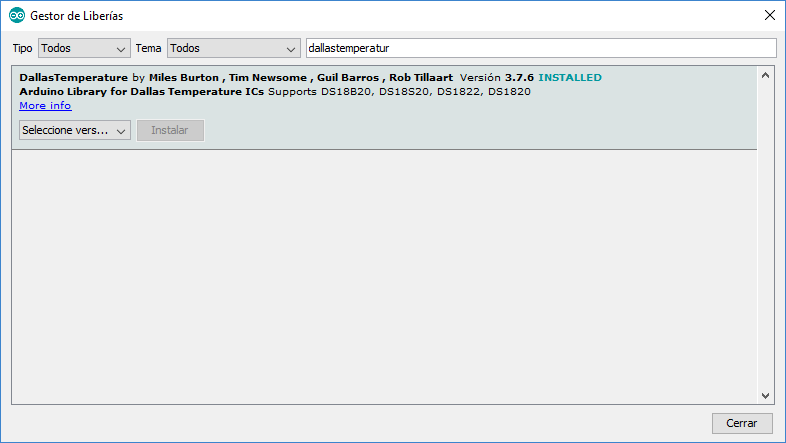Click the scrollbar up arrow

click(x=765, y=76)
